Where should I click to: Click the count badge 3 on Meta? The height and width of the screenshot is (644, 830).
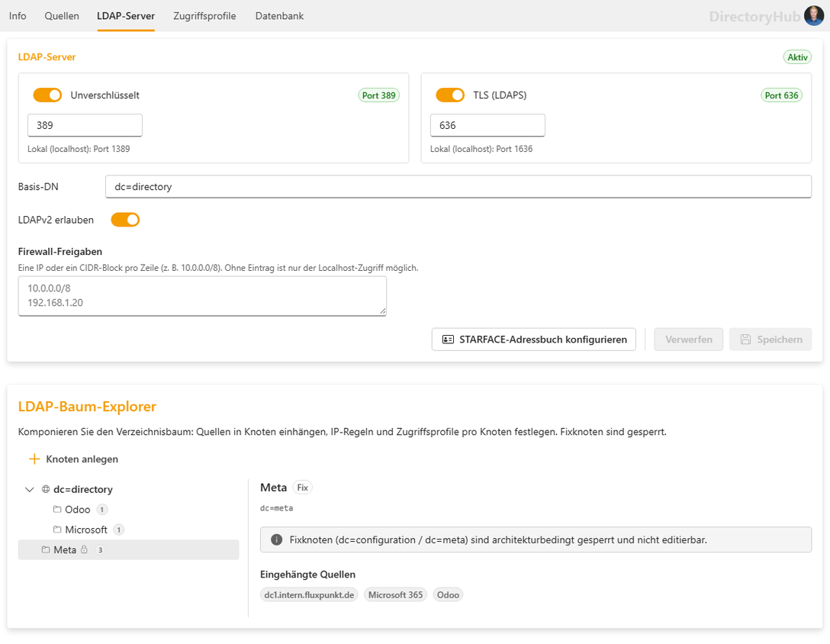coord(100,550)
